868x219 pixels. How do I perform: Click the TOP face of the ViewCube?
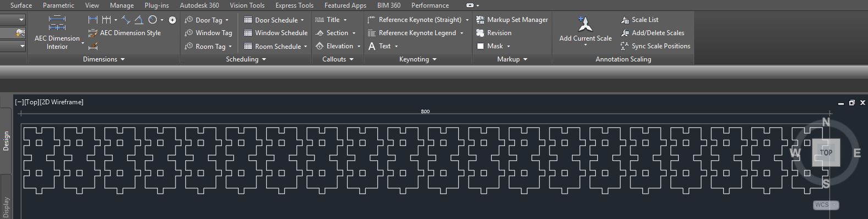coord(826,153)
